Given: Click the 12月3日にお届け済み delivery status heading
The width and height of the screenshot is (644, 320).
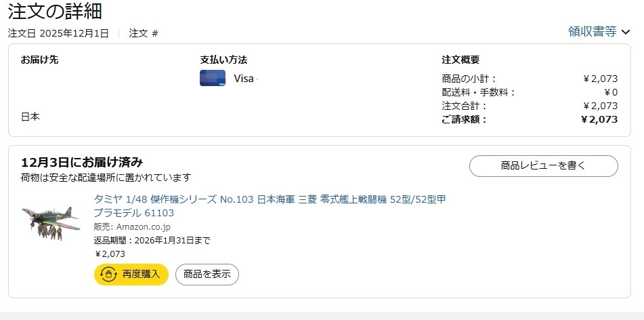Looking at the screenshot, I should [82, 162].
